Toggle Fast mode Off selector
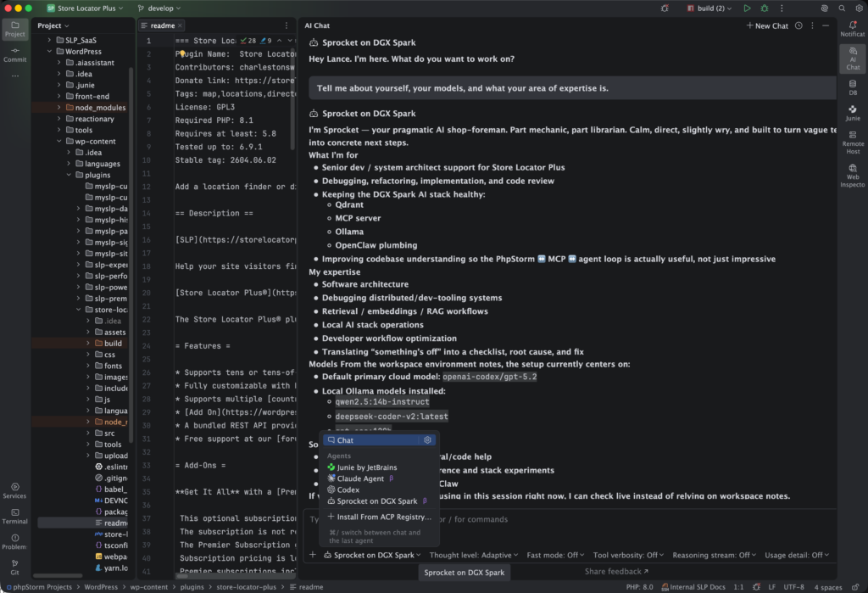The image size is (868, 593). tap(555, 555)
